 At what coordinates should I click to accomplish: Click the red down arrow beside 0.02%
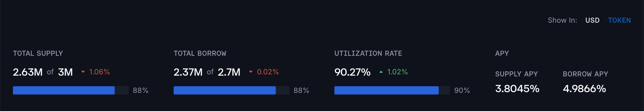(251, 72)
